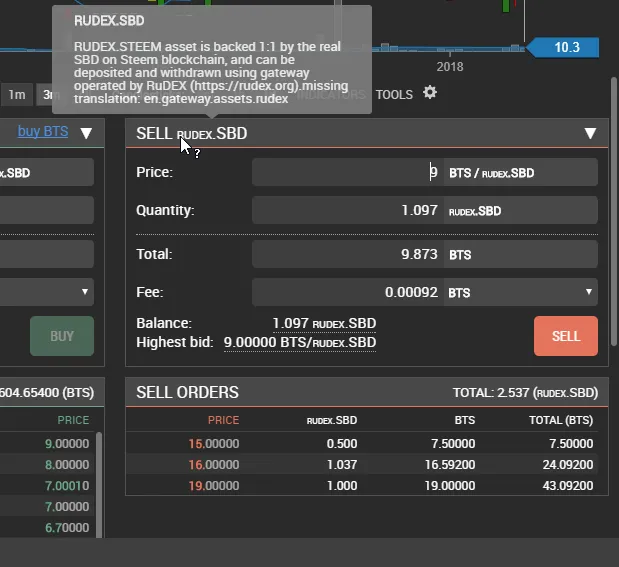The image size is (619, 567).
Task: Click the 1.037 quantity cell
Action: (342, 464)
